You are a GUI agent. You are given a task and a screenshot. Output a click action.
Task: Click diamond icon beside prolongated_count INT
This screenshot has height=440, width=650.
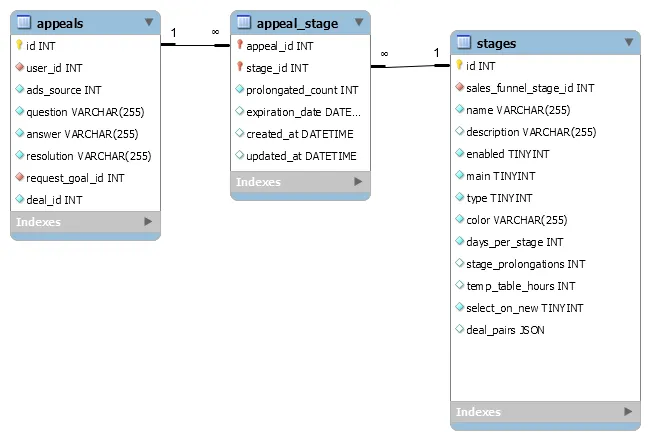click(240, 88)
